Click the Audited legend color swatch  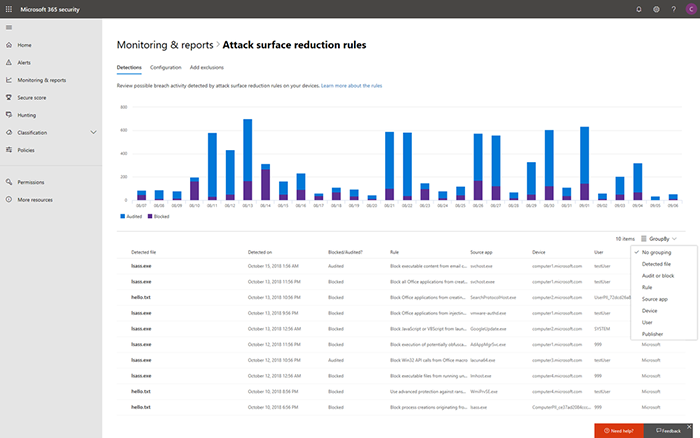(123, 216)
